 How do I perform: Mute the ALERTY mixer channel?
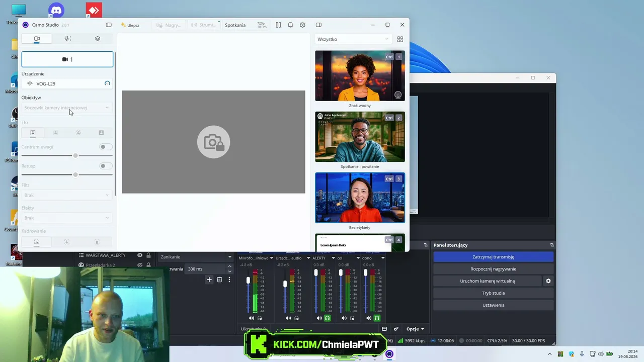319,318
